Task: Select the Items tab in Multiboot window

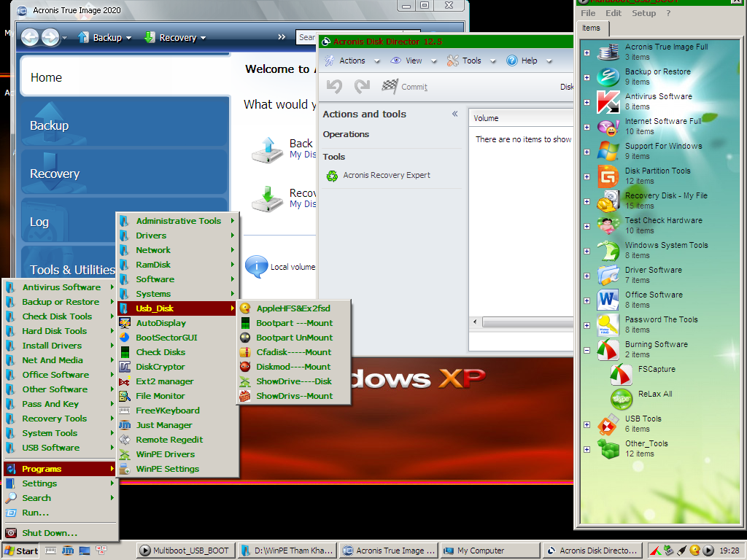Action: [591, 28]
